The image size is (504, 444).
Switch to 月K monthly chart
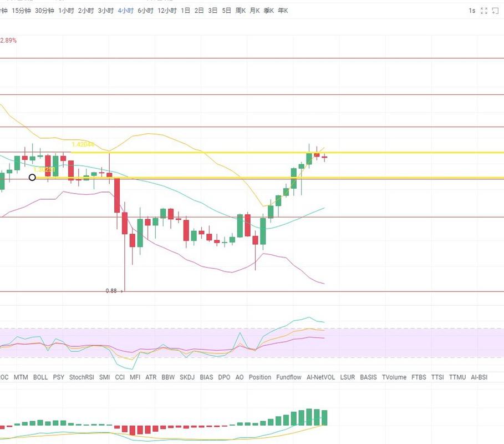pos(254,11)
